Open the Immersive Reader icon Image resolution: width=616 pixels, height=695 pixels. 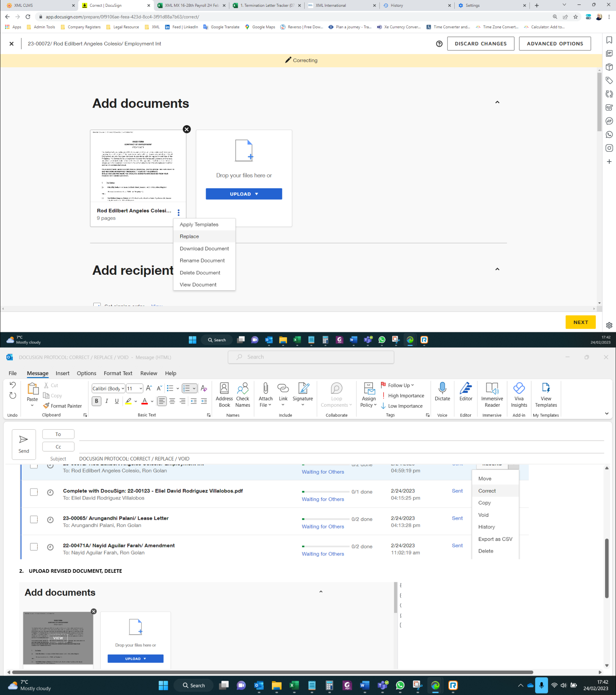492,393
